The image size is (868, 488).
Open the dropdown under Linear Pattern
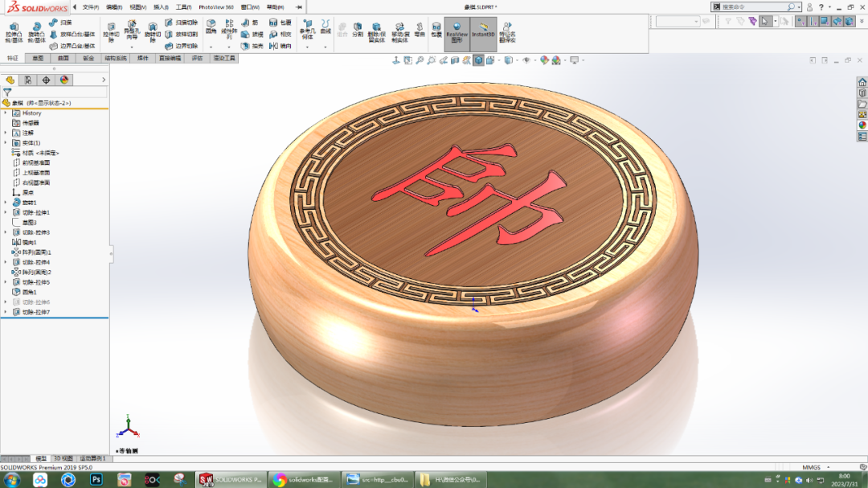(x=229, y=47)
